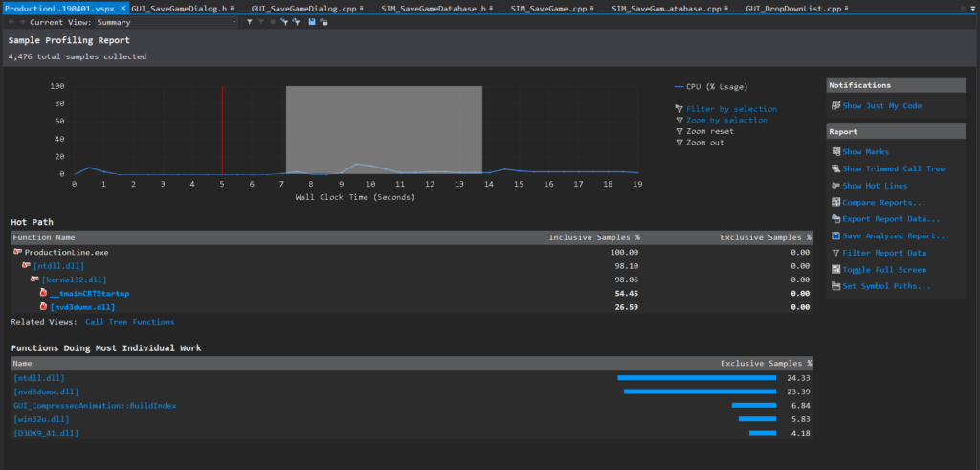Click the flame icon next to __tmainCRTStartup
980x470 pixels.
[x=43, y=293]
